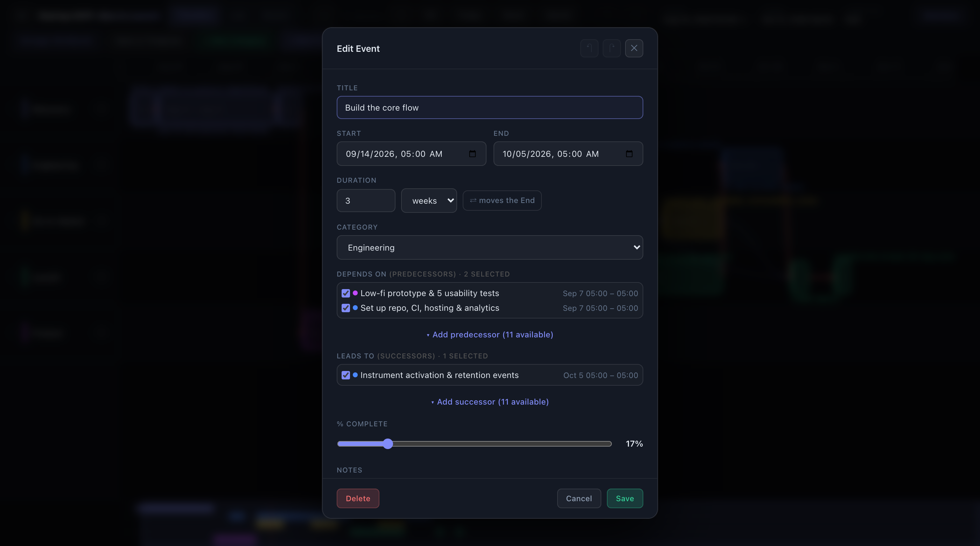Click the Instrument activation & retention events label
The image size is (980, 546).
click(439, 375)
